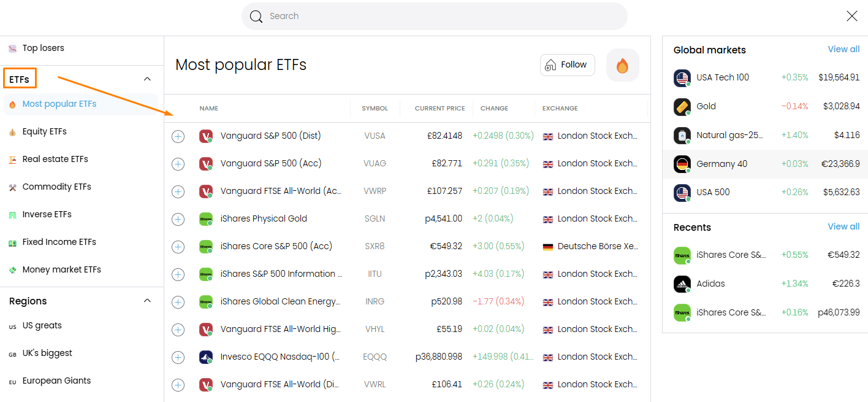This screenshot has width=868, height=402.
Task: Click the VHYL symbol cell
Action: tap(375, 330)
